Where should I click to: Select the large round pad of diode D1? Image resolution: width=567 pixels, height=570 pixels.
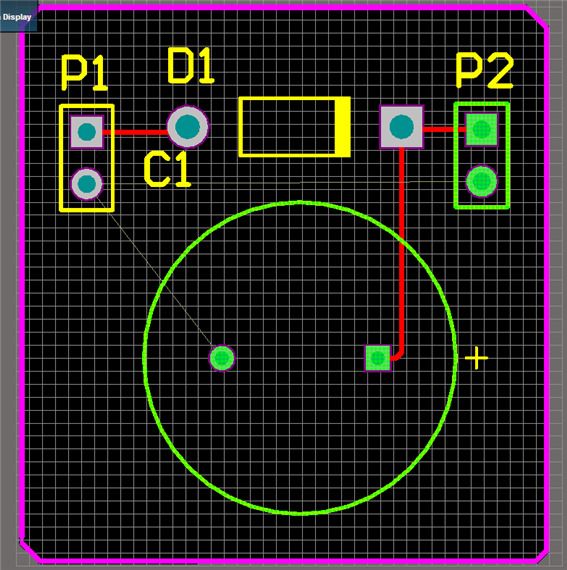coord(188,127)
